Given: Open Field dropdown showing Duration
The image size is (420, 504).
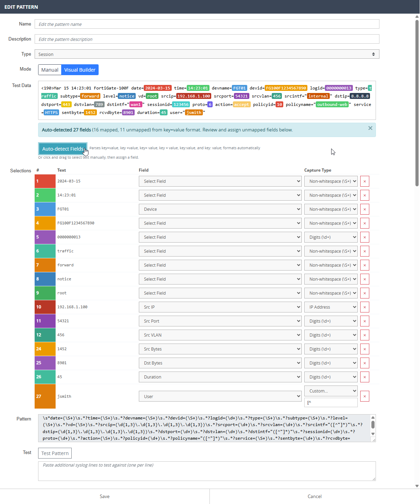Looking at the screenshot, I should (220, 377).
